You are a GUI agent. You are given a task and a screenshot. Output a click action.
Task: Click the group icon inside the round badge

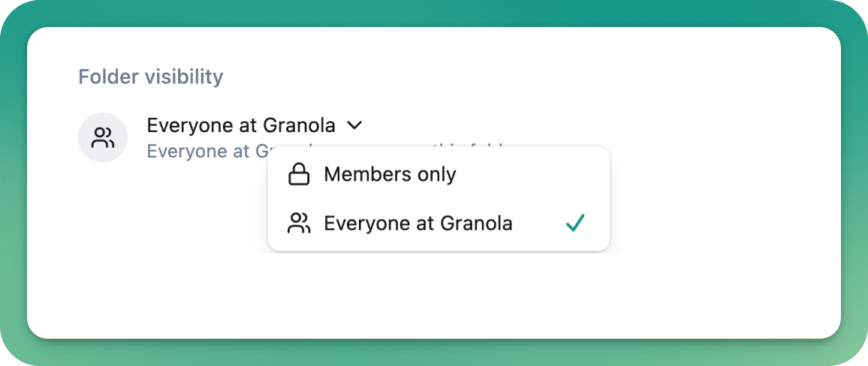coord(103,138)
